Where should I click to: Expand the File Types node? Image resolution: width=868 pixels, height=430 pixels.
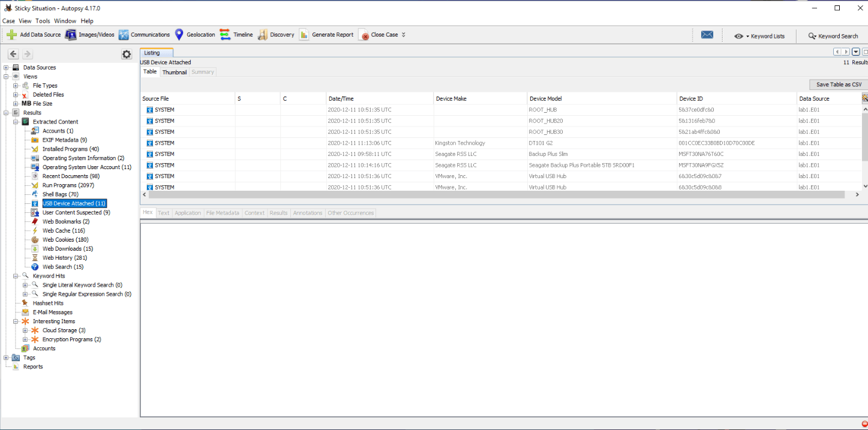click(16, 86)
